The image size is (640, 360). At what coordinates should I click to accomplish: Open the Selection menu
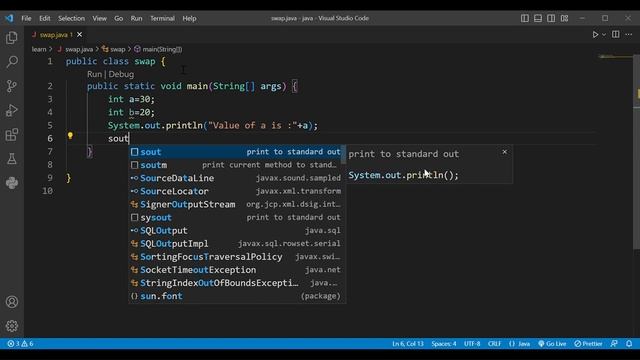tap(71, 18)
